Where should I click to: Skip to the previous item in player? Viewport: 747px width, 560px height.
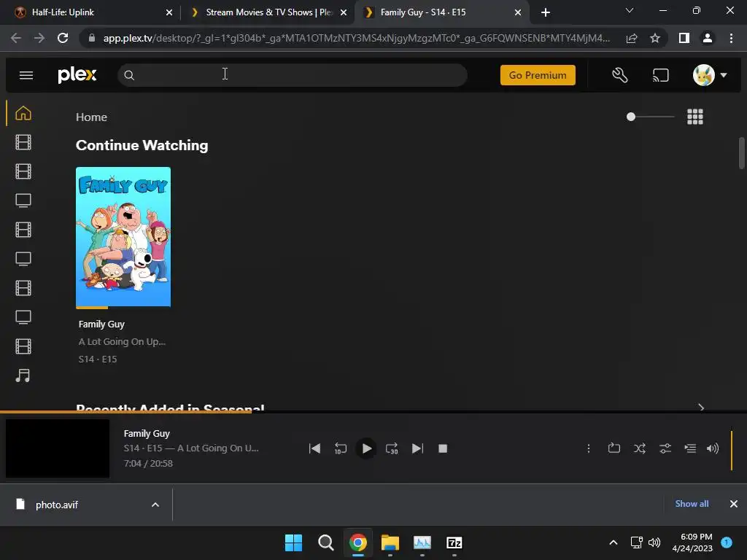coord(314,448)
